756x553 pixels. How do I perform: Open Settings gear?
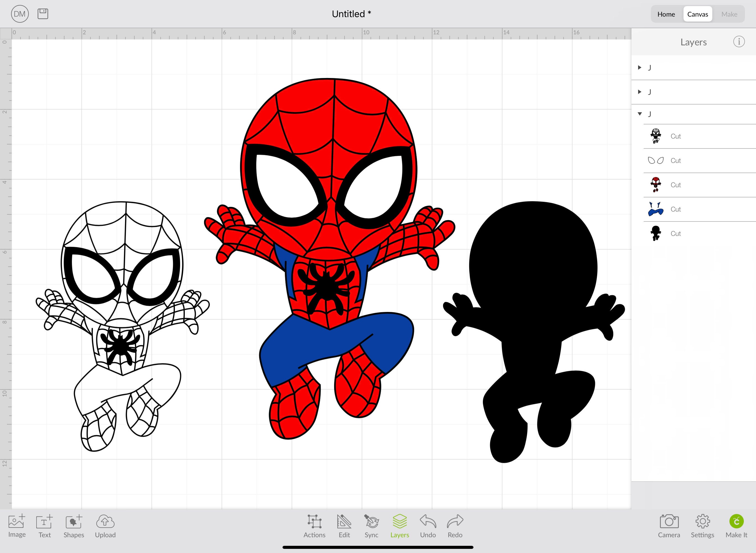click(x=702, y=526)
